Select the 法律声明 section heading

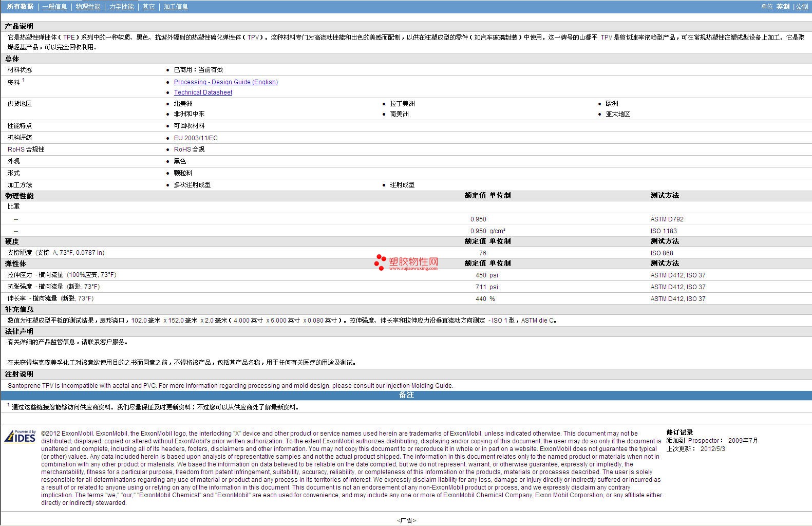coord(19,331)
